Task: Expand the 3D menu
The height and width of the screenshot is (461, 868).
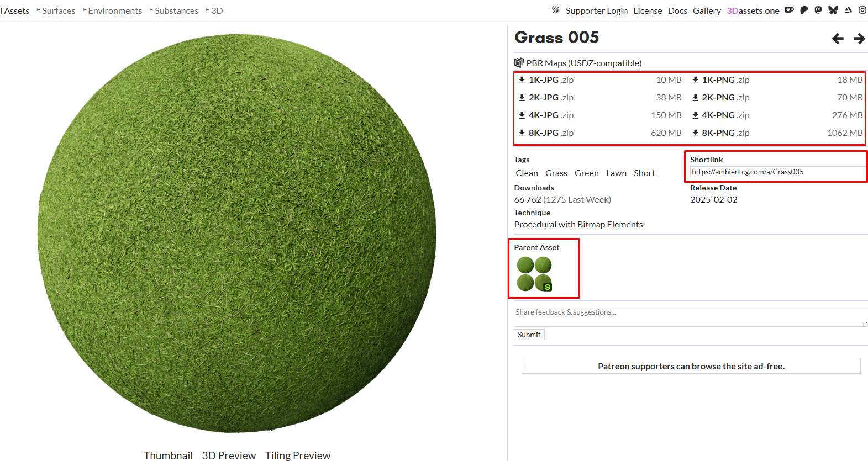Action: (214, 10)
